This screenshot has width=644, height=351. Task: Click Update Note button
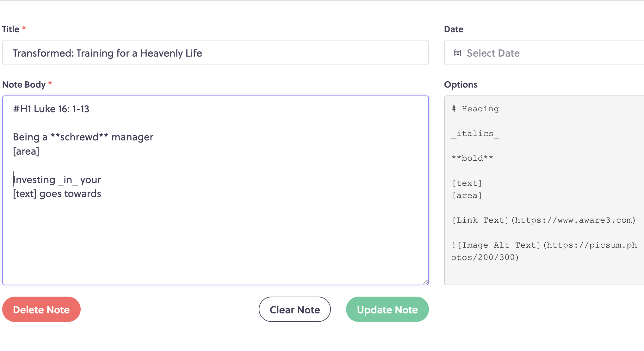pyautogui.click(x=387, y=309)
